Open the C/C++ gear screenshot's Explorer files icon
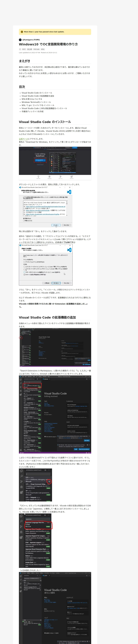 click(x=21, y=471)
